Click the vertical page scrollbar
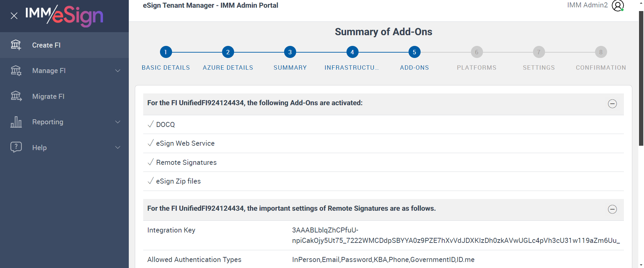644x268 pixels. pyautogui.click(x=641, y=79)
